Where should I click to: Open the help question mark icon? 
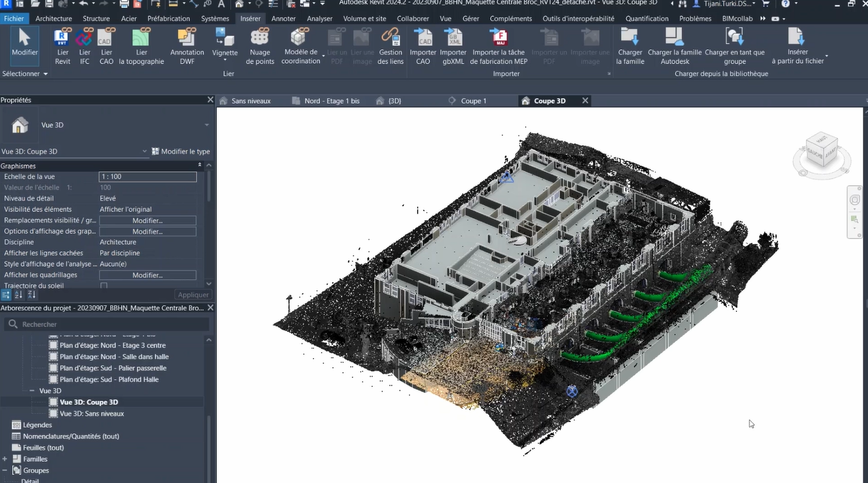(786, 4)
